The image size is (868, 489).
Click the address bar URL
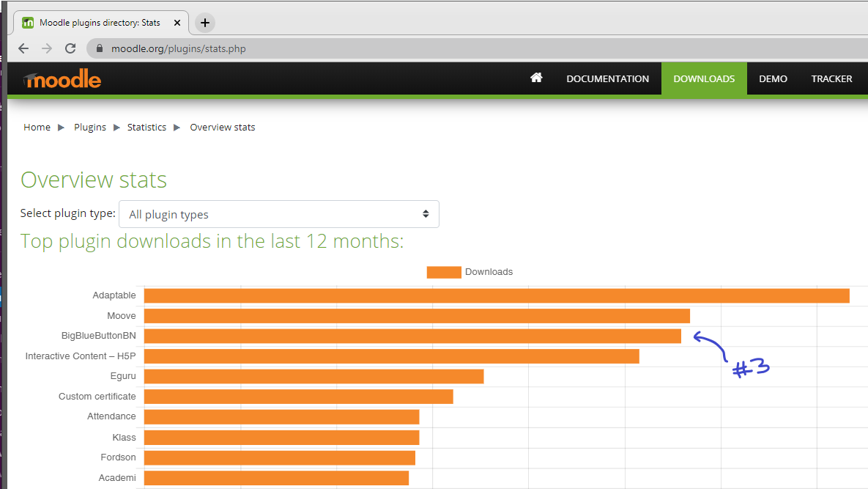178,48
